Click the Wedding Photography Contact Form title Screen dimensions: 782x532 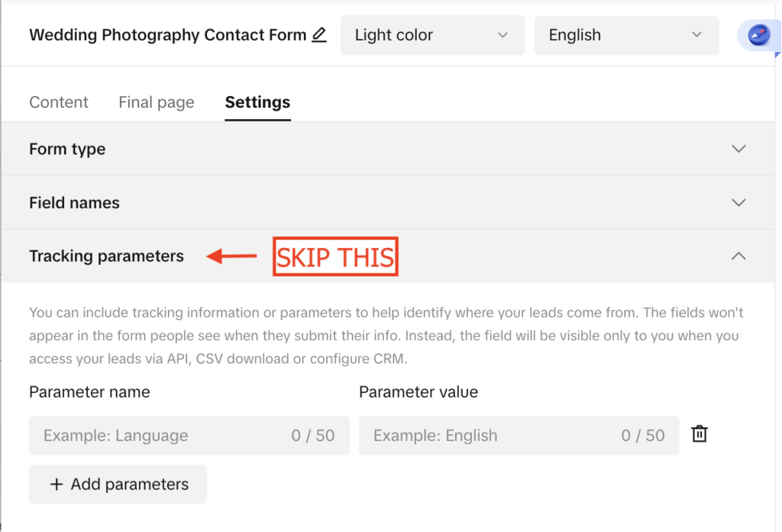167,34
